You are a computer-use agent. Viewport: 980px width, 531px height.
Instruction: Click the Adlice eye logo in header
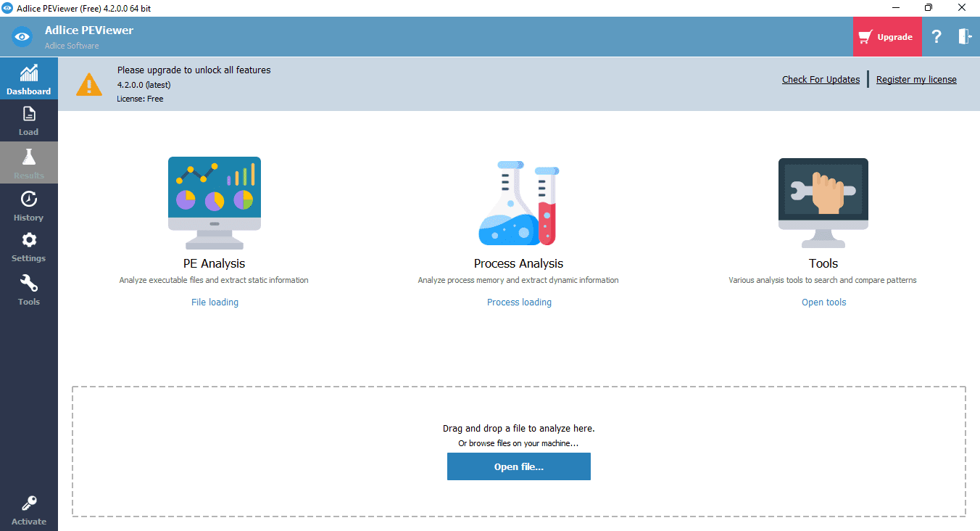pos(22,37)
